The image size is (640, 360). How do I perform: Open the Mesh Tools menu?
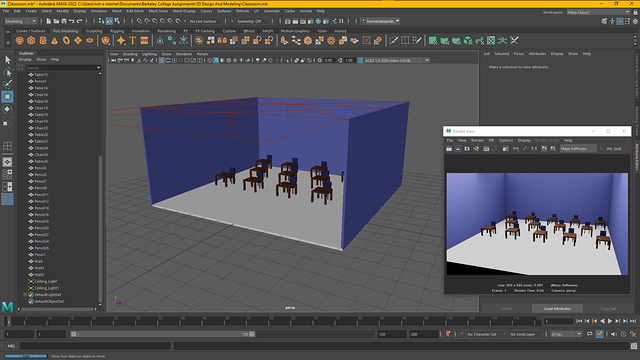(158, 11)
